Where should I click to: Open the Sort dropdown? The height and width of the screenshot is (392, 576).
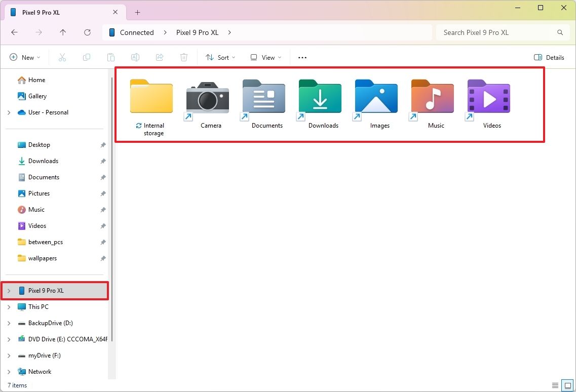220,57
